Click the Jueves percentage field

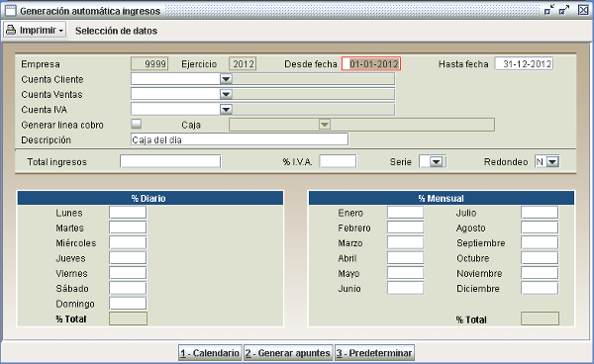click(128, 258)
